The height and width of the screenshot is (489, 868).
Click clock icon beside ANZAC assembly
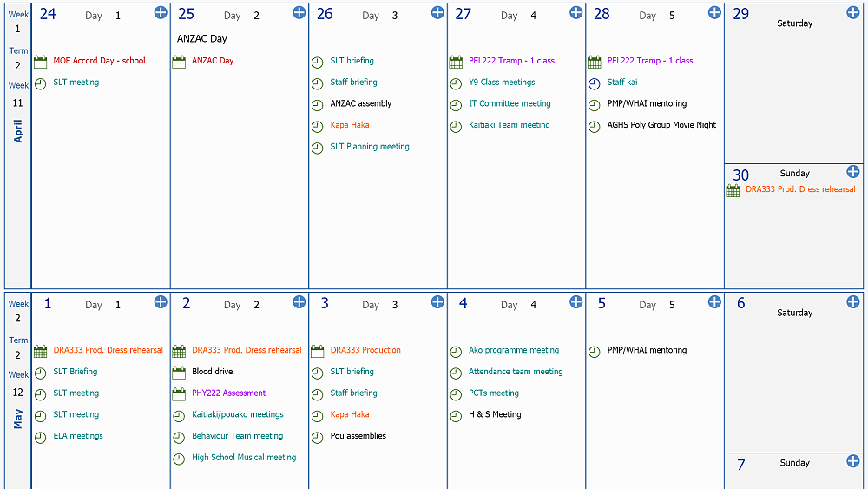[x=318, y=105]
